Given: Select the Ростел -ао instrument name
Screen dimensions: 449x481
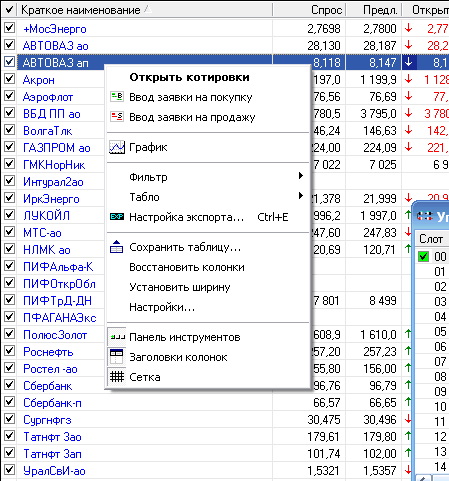Looking at the screenshot, I should pyautogui.click(x=50, y=369).
